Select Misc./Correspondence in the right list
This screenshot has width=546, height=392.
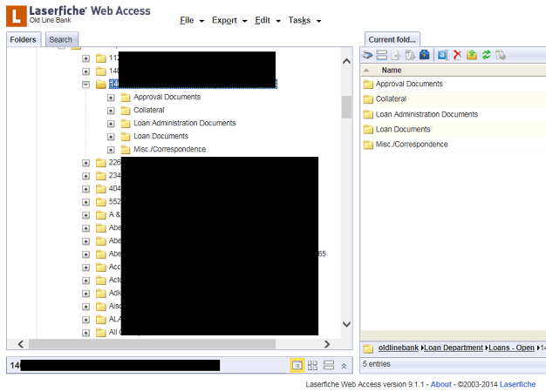[x=412, y=145]
